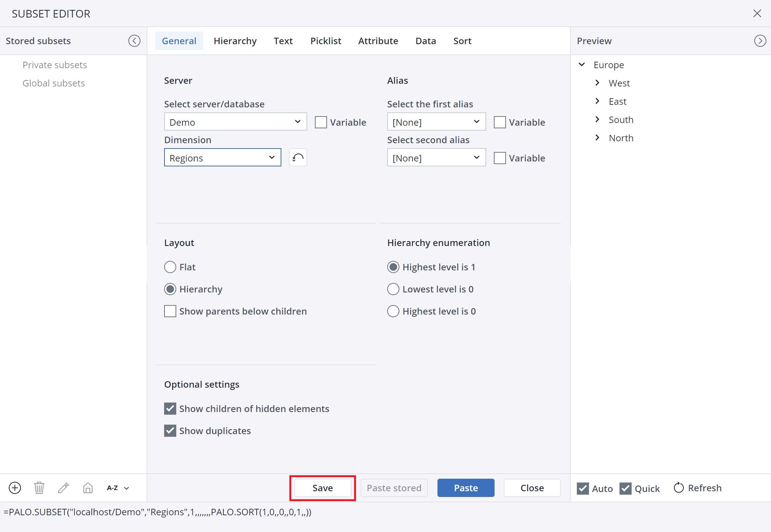The height and width of the screenshot is (532, 771).
Task: Click the add new subset plus icon
Action: tap(15, 488)
